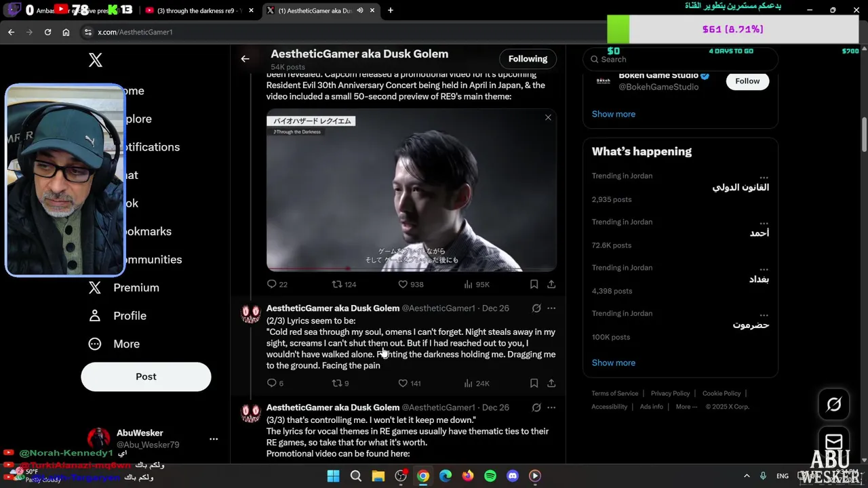This screenshot has height=488, width=868.
Task: Click Grok icon on (2/3) post
Action: pos(536,308)
